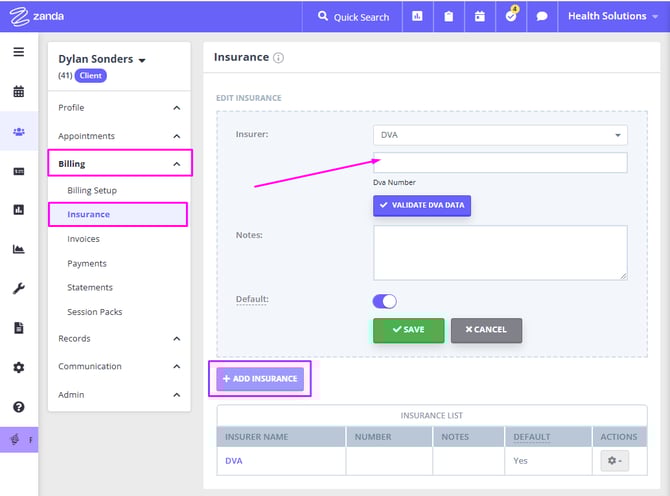The width and height of the screenshot is (670, 496).
Task: Toggle the Default insurance switch
Action: coord(385,300)
